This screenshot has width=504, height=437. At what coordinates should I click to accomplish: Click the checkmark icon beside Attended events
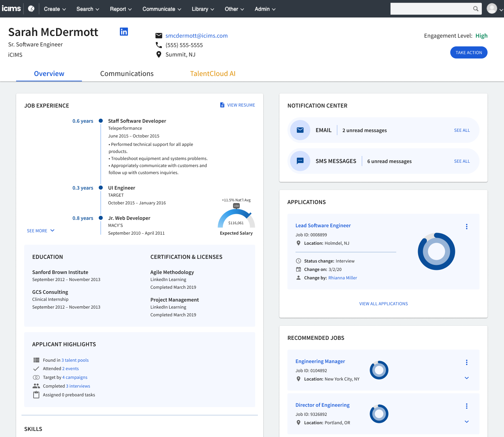tap(36, 369)
